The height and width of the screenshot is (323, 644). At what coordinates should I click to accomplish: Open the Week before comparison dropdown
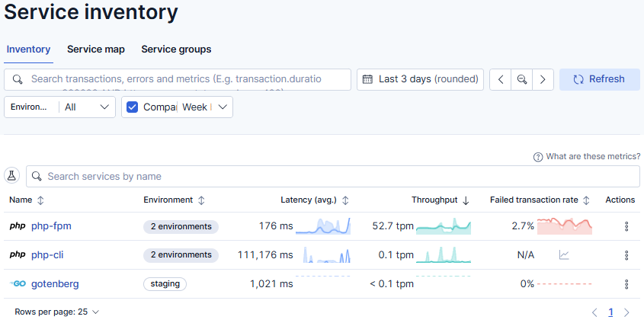point(204,107)
